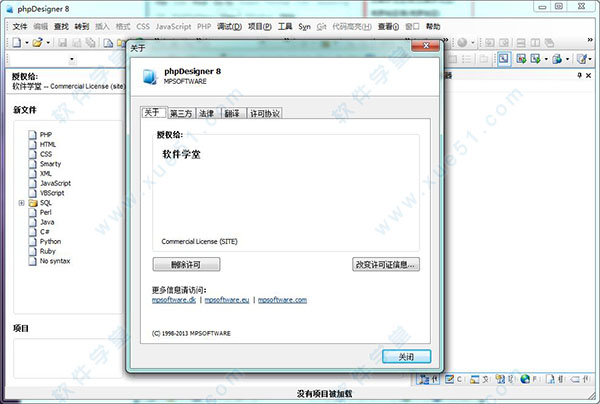600x404 pixels.
Task: Expand the SQL tree node
Action: (21, 203)
